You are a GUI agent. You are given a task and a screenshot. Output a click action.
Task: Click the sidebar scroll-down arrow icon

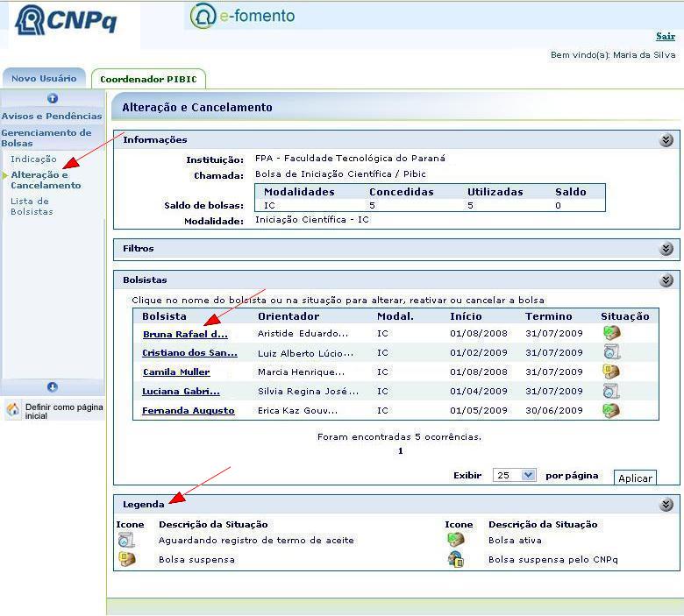click(x=53, y=387)
